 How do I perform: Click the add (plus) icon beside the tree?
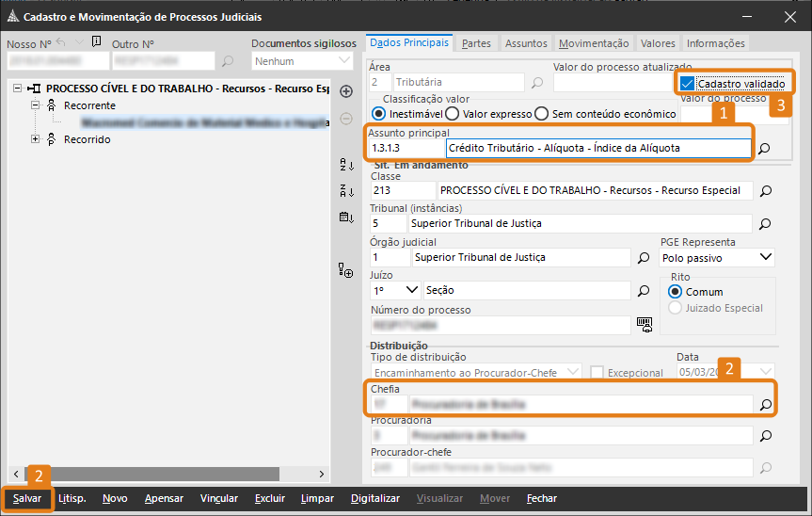coord(346,91)
